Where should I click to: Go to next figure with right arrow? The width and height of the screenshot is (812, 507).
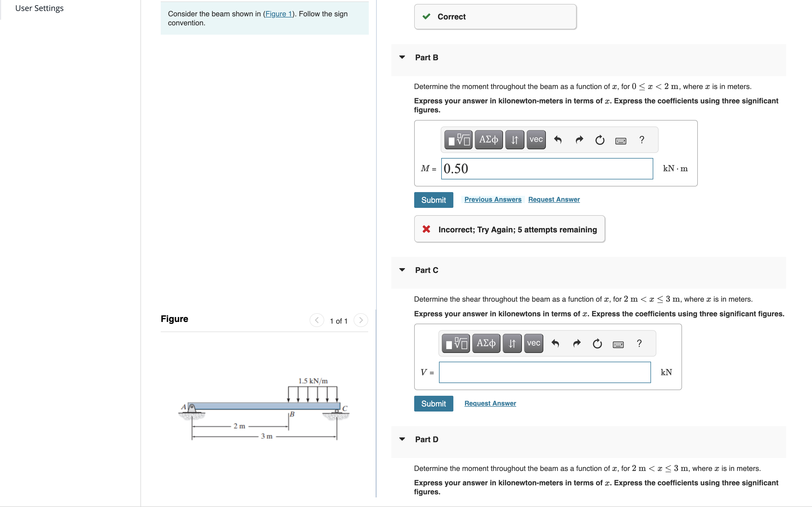click(361, 321)
